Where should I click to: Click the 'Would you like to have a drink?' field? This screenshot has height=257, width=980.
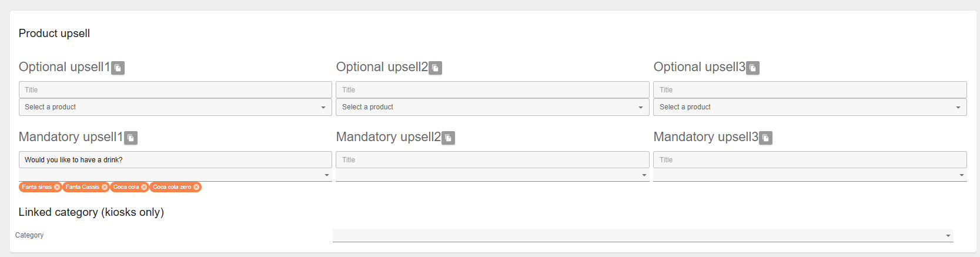point(175,160)
